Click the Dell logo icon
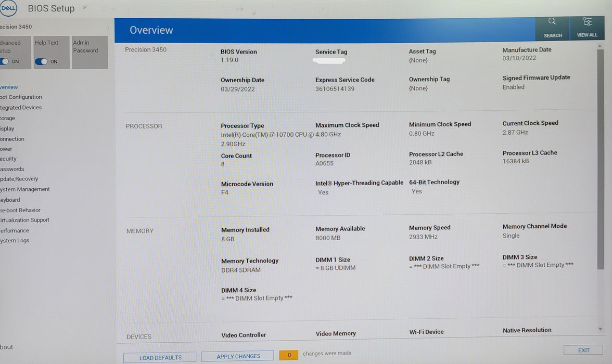This screenshot has width=612, height=364. point(8,8)
